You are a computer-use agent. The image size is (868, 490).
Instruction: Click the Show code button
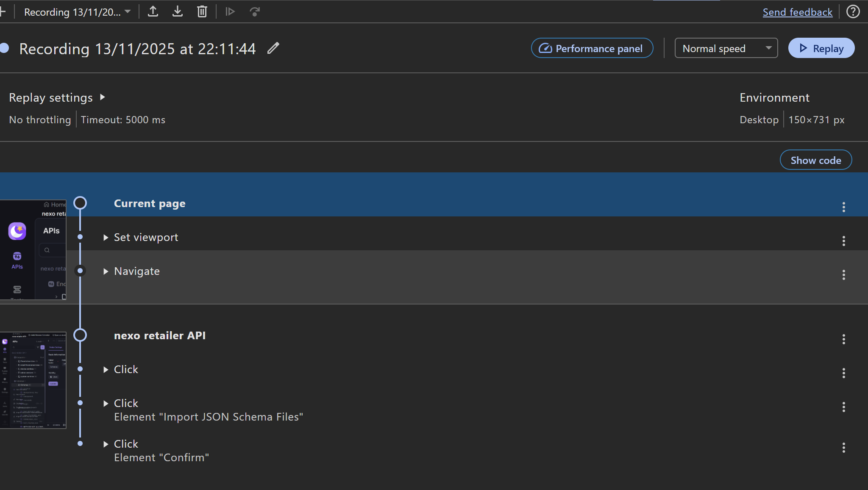(815, 160)
